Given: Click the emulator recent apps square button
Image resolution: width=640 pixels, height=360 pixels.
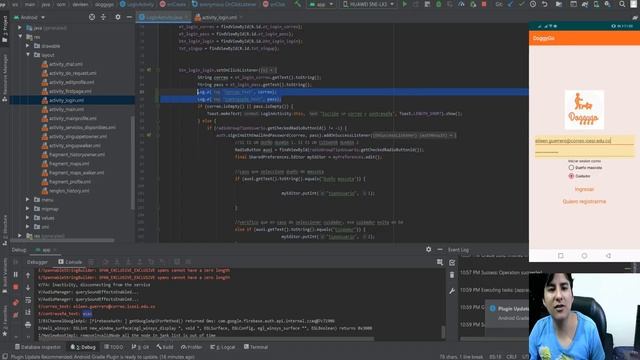Looking at the screenshot, I should [x=560, y=256].
